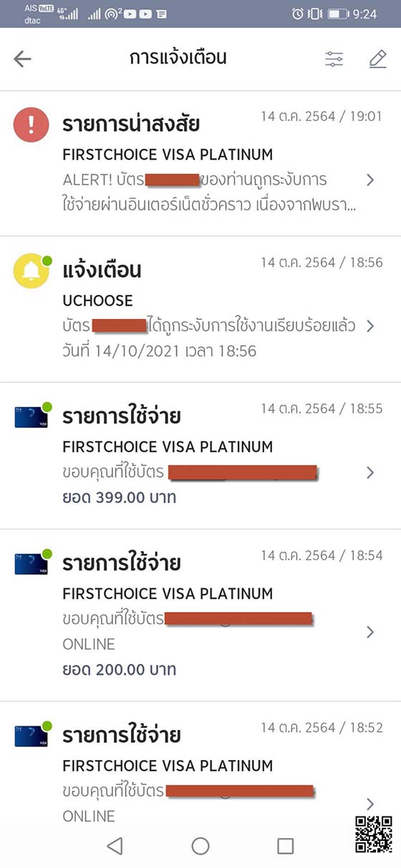Tap the red exclamation alert icon
Screen dimensions: 401x868
click(x=31, y=125)
